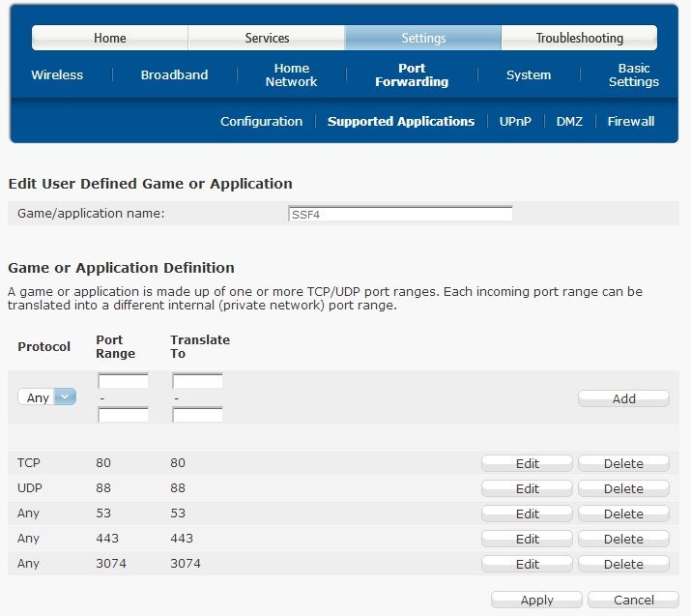Edit the TCP port 80 rule
This screenshot has width=691, height=616.
(527, 463)
